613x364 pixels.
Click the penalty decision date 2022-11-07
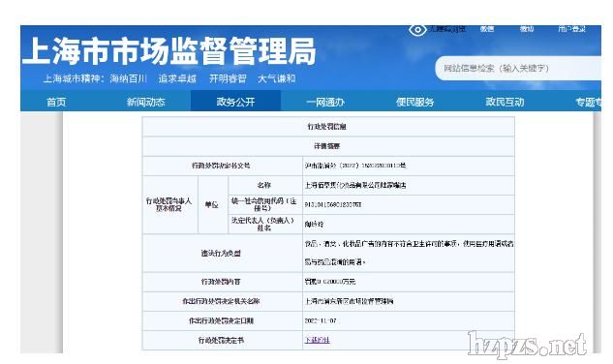point(321,320)
